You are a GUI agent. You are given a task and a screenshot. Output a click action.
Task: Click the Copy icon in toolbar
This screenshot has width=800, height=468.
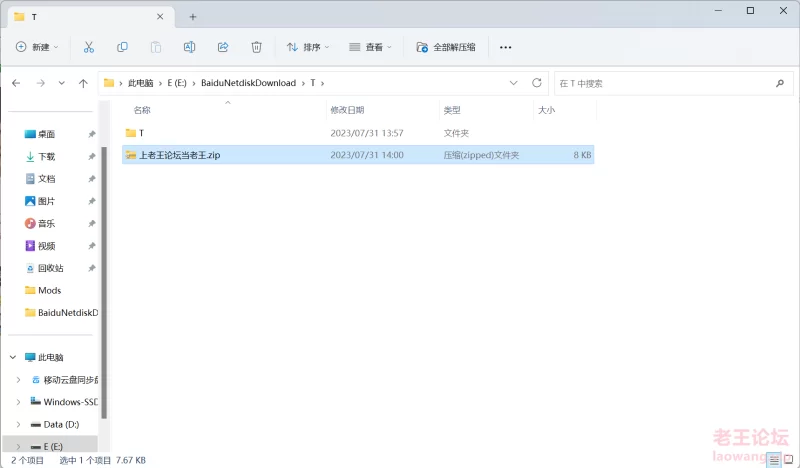coord(122,47)
